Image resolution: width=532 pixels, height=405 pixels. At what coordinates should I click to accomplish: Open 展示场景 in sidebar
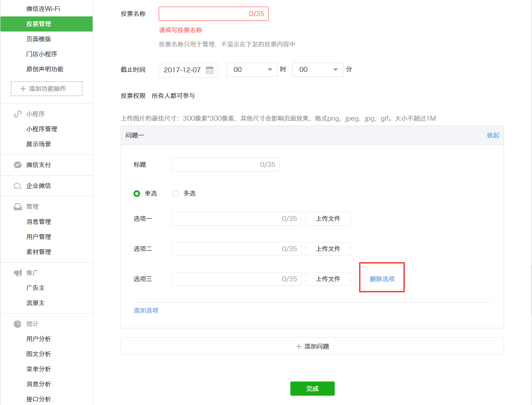(x=39, y=144)
